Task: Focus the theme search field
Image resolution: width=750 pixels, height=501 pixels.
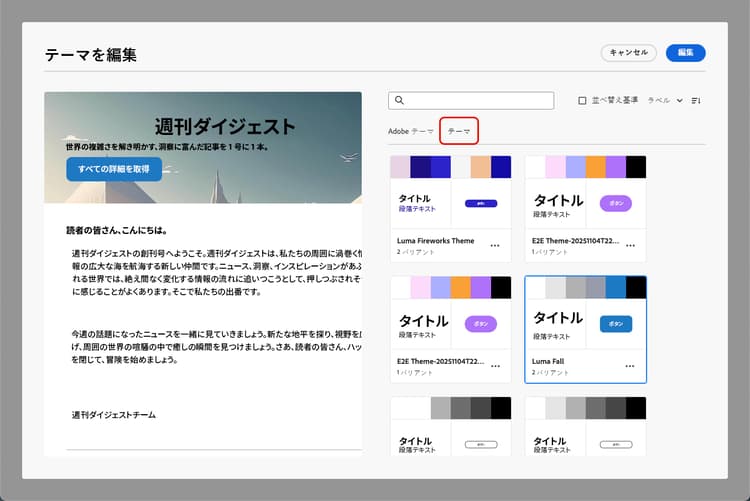Action: (x=471, y=100)
